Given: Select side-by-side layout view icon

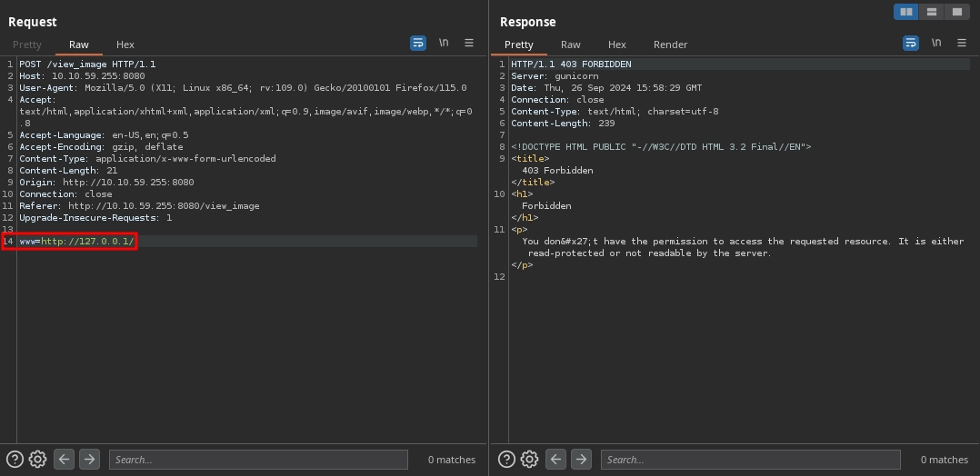Looking at the screenshot, I should coord(905,12).
